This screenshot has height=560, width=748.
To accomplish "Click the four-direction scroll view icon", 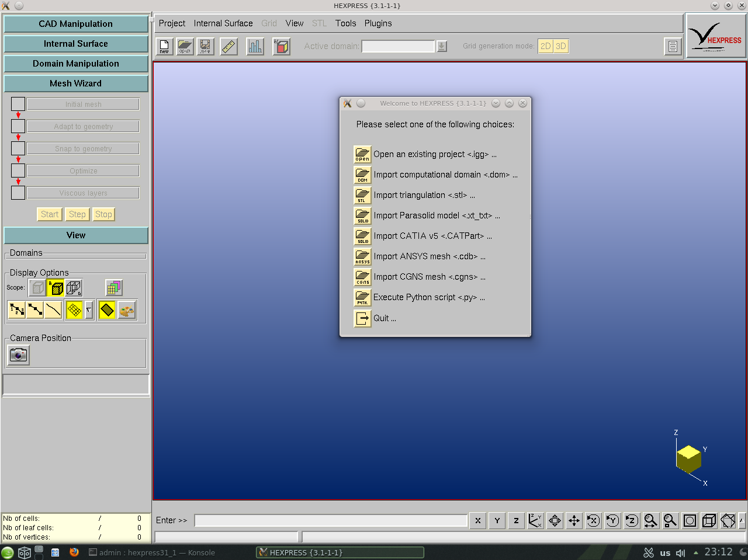I will tap(555, 520).
